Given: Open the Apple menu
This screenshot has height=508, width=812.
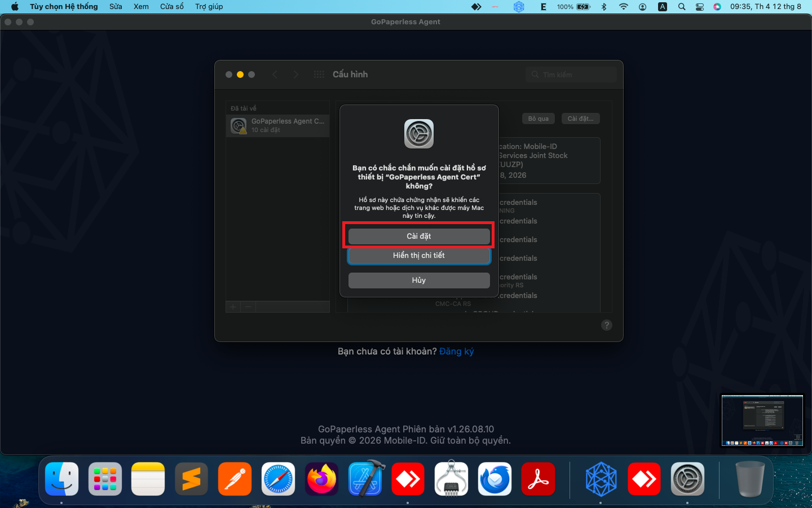Looking at the screenshot, I should point(15,7).
